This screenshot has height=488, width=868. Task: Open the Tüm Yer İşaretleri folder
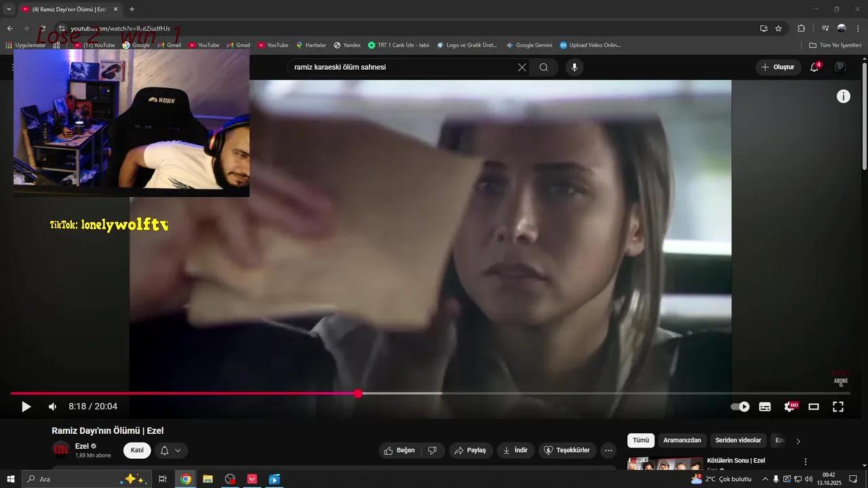coord(835,45)
